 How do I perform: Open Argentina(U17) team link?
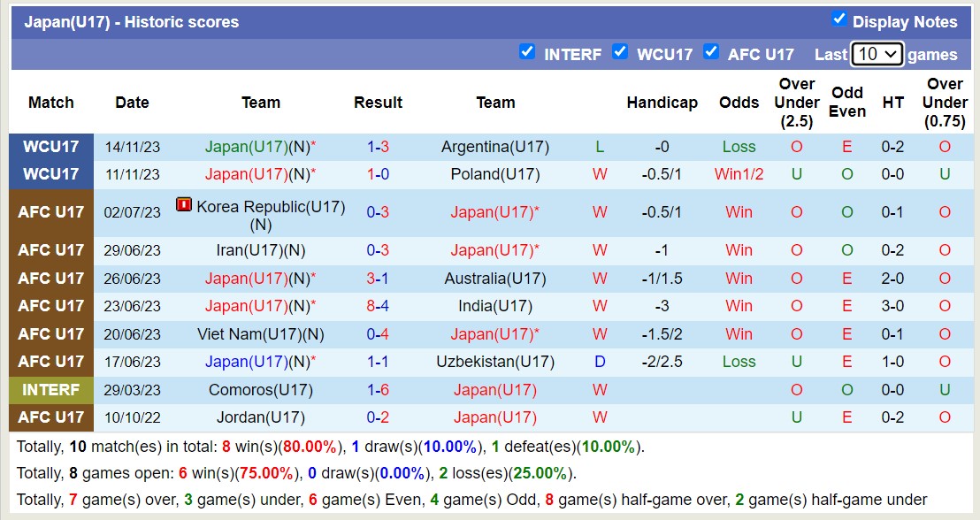coord(495,147)
